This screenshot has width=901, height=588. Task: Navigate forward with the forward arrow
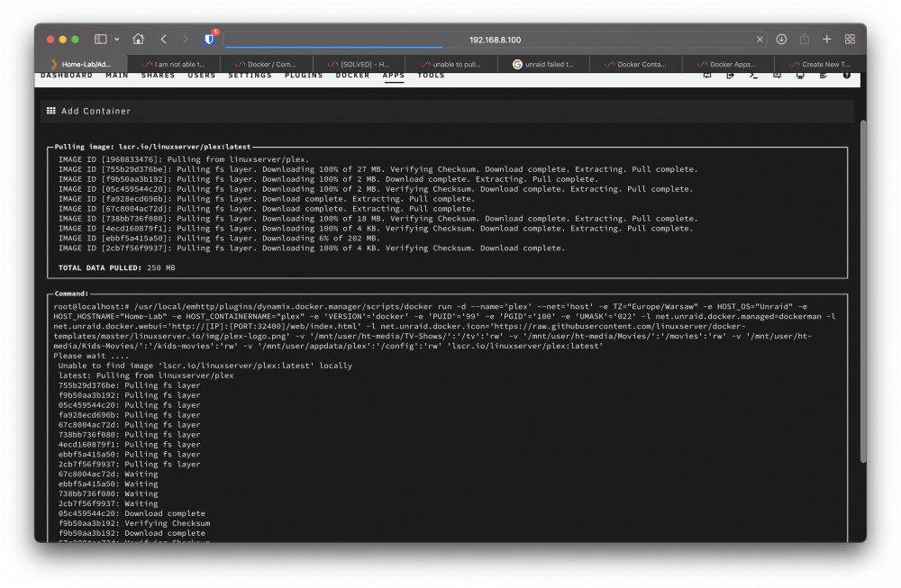click(x=185, y=39)
